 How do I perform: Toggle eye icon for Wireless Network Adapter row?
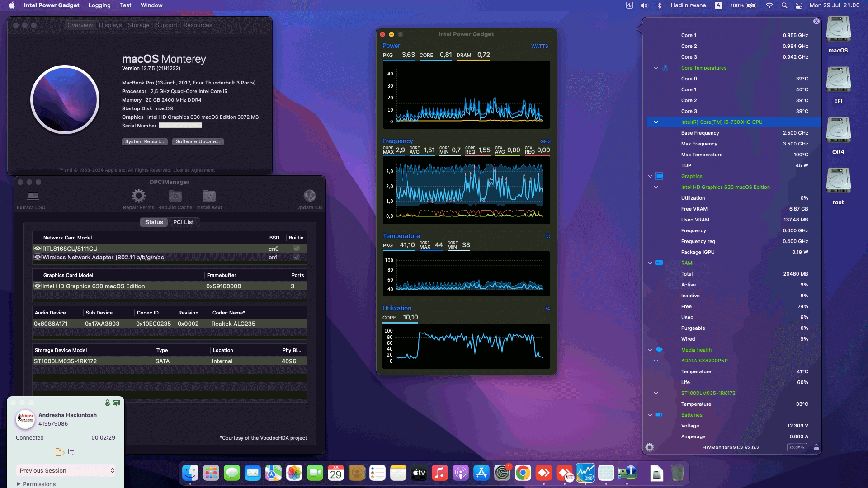(38, 257)
